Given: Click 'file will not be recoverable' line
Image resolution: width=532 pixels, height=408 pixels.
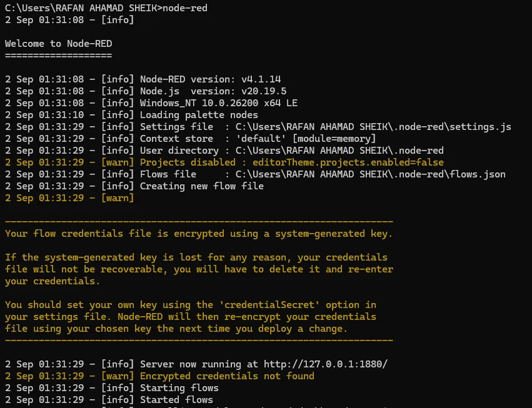Looking at the screenshot, I should coord(199,269).
